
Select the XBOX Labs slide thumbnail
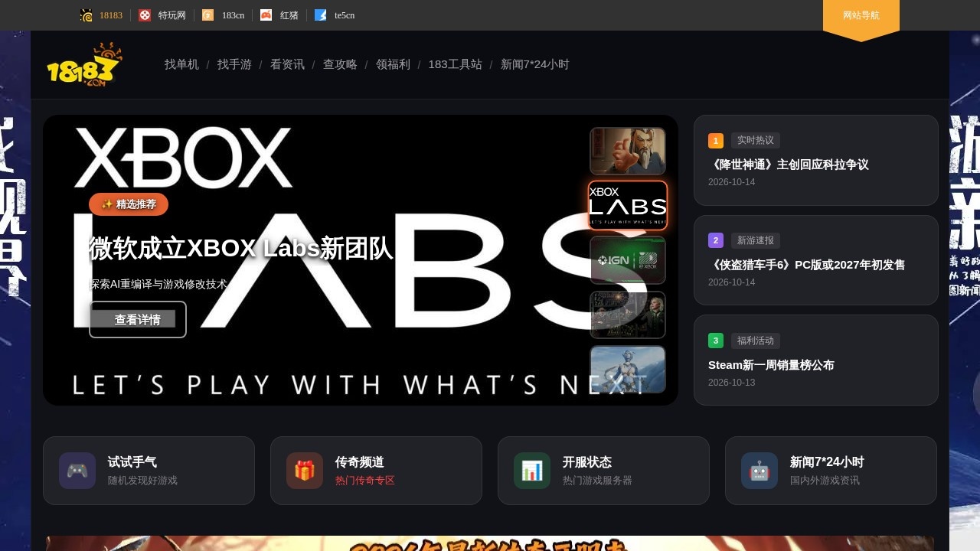pos(628,205)
